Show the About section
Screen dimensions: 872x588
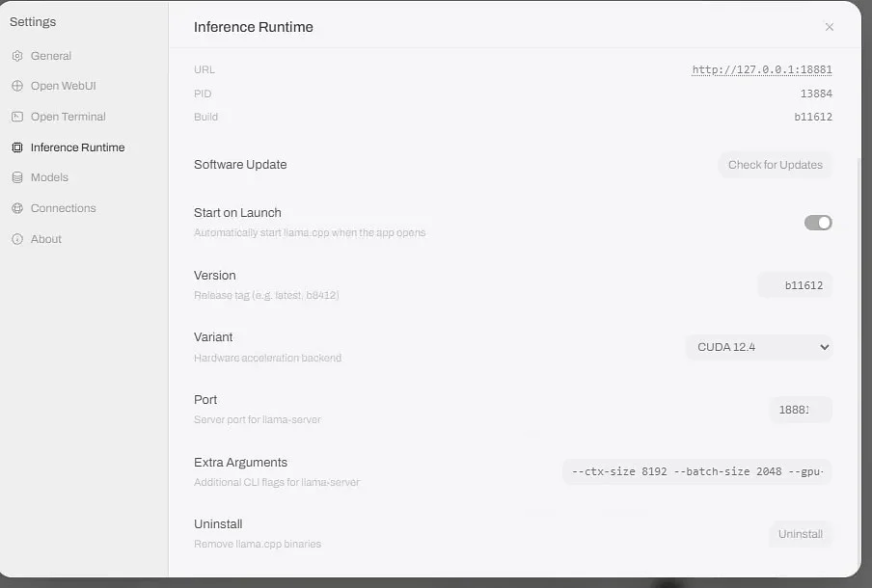(x=46, y=239)
